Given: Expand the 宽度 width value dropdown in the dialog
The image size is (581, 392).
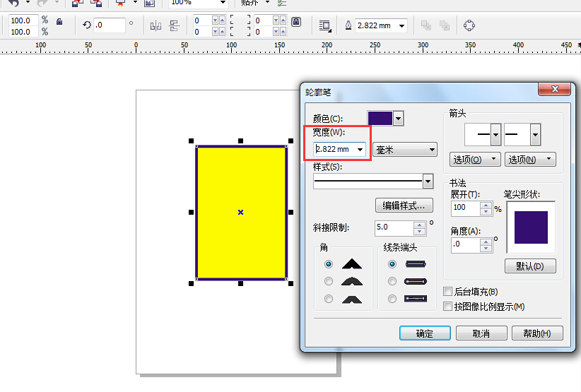Looking at the screenshot, I should point(360,150).
